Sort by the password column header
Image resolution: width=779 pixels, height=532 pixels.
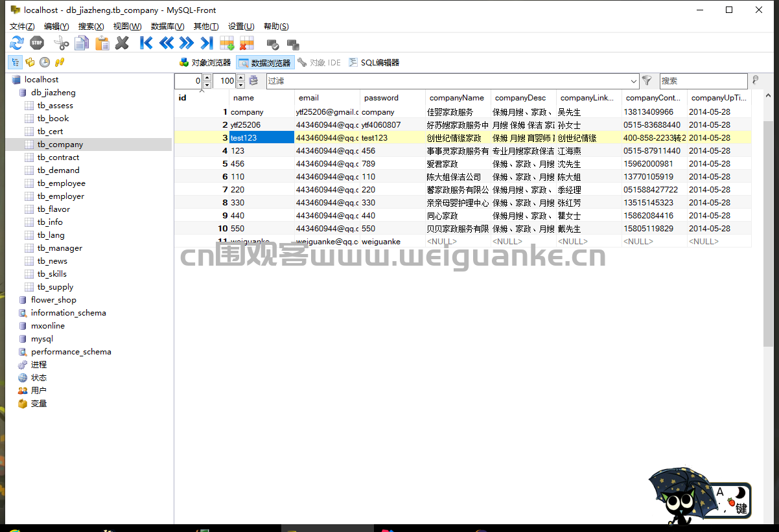point(392,98)
